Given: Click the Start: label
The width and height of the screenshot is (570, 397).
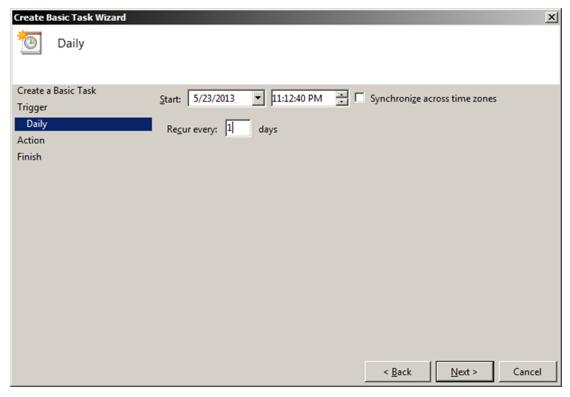Looking at the screenshot, I should (x=170, y=99).
